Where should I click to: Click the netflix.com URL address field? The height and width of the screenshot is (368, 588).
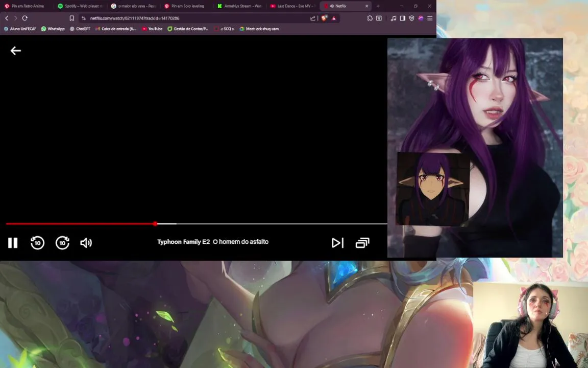point(135,18)
